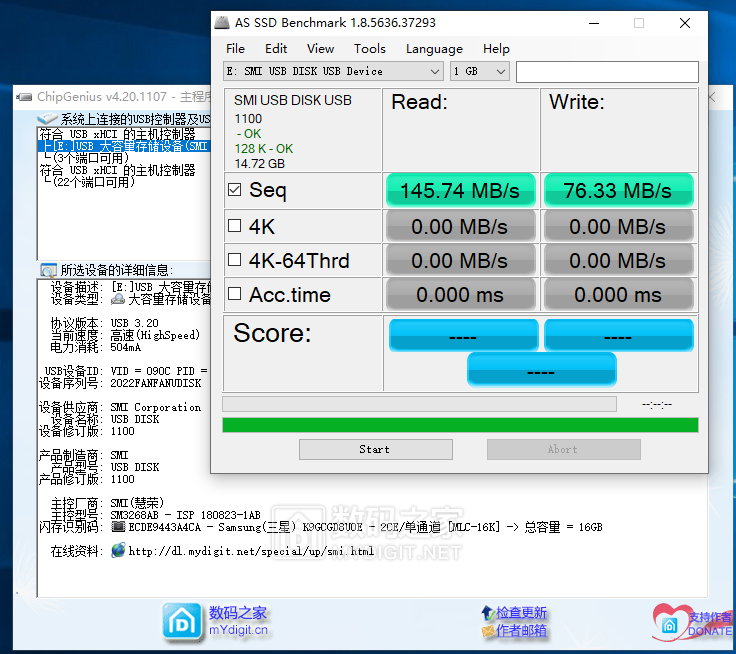Viewport: 736px width, 654px height.
Task: Open the Language menu
Action: (434, 49)
